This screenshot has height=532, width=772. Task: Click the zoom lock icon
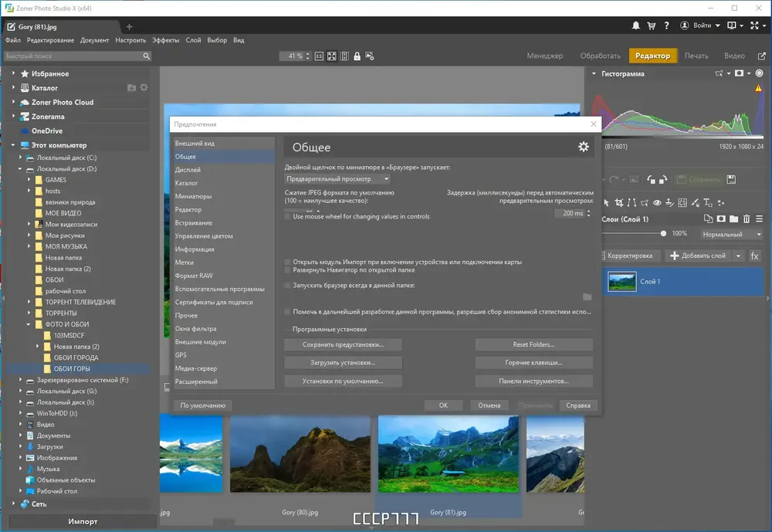pos(357,56)
